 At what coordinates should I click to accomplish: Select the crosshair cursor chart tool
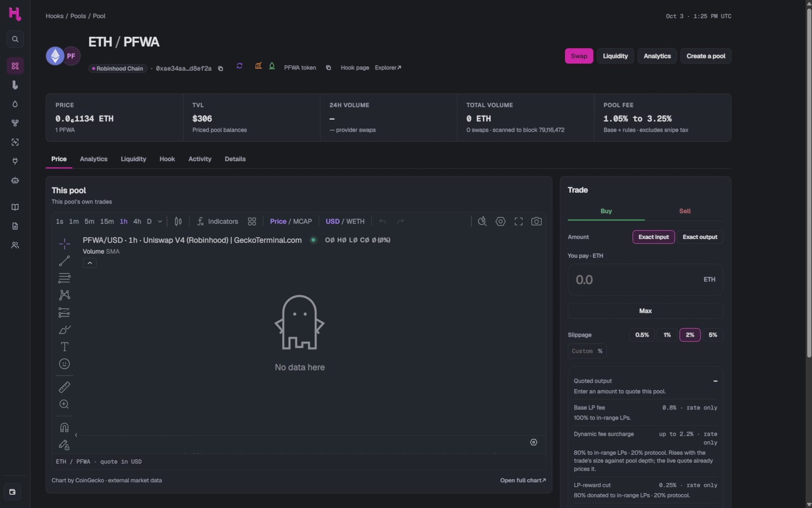(64, 244)
